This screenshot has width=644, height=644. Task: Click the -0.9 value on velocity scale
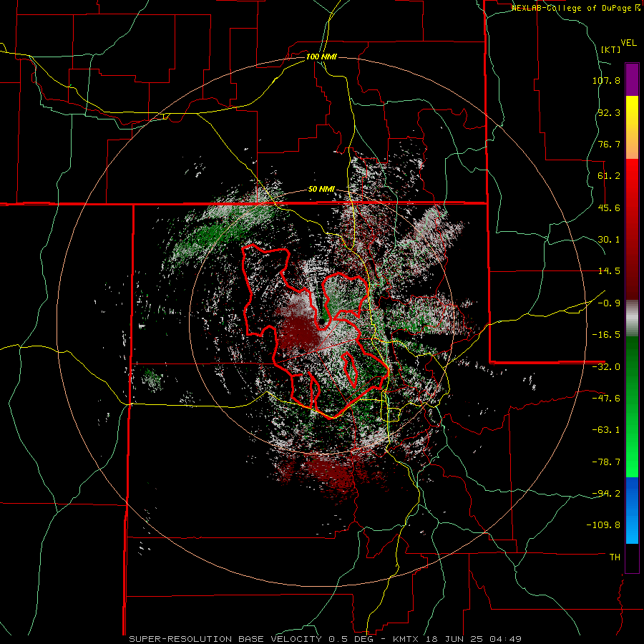[x=609, y=303]
